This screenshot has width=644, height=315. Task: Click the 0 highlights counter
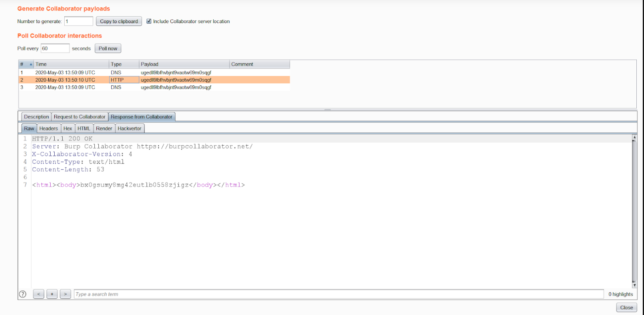[621, 294]
